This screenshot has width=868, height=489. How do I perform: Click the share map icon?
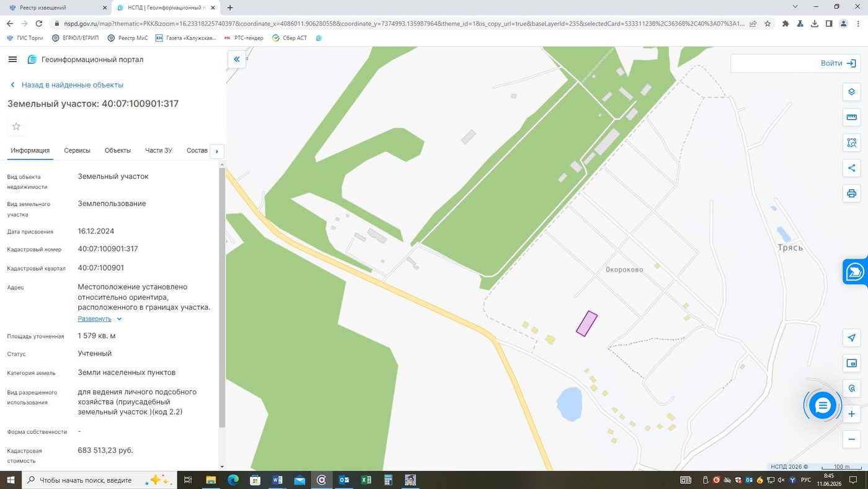(851, 168)
